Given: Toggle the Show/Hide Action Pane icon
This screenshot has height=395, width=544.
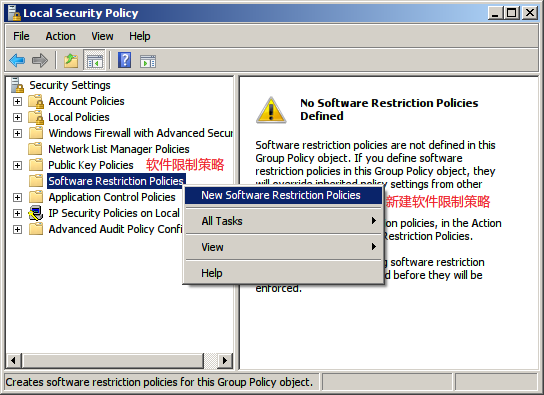Looking at the screenshot, I should [x=148, y=61].
